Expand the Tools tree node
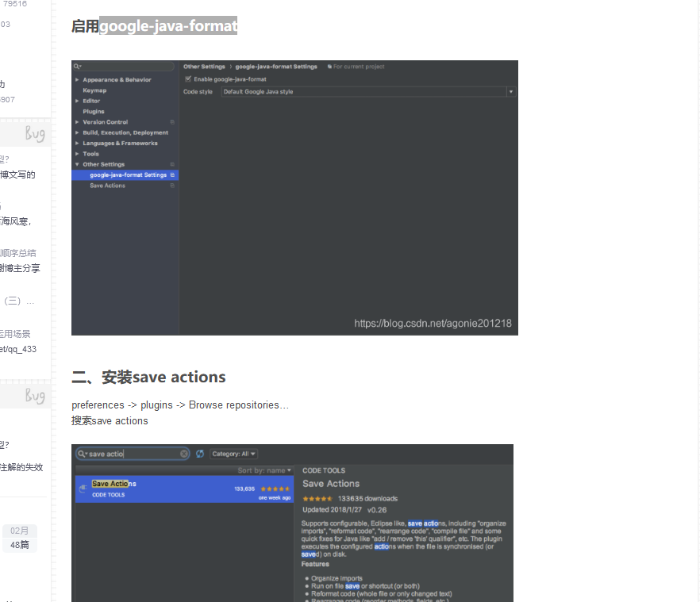Screen dimensions: 700x602 click(77, 154)
